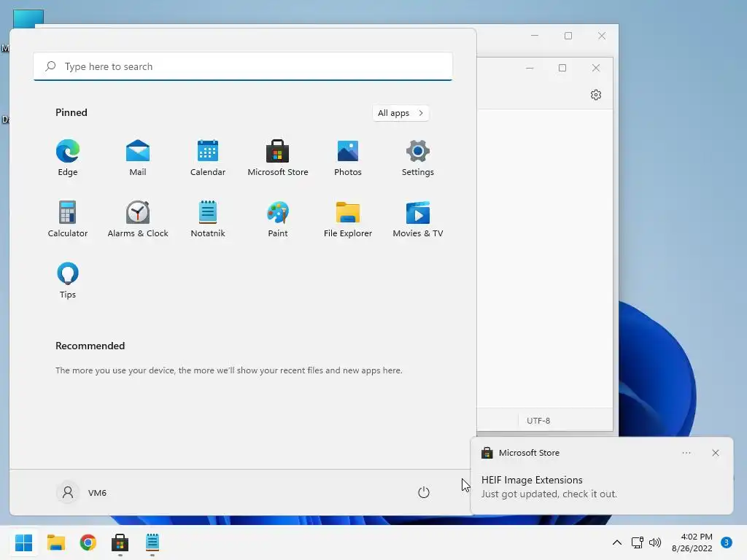Screen dimensions: 747x560
Task: Open Edge from pinned apps
Action: click(x=68, y=158)
